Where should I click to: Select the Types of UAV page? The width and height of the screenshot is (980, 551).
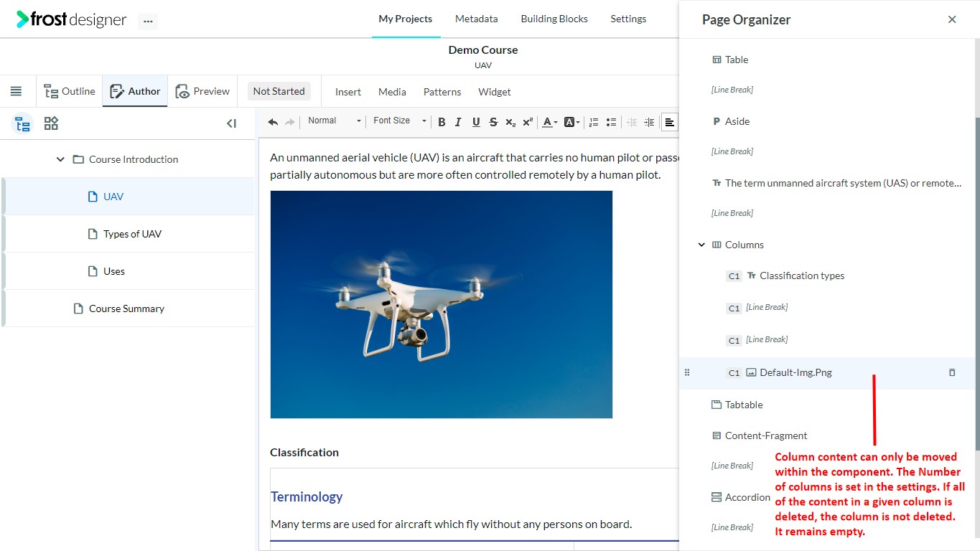click(x=129, y=234)
